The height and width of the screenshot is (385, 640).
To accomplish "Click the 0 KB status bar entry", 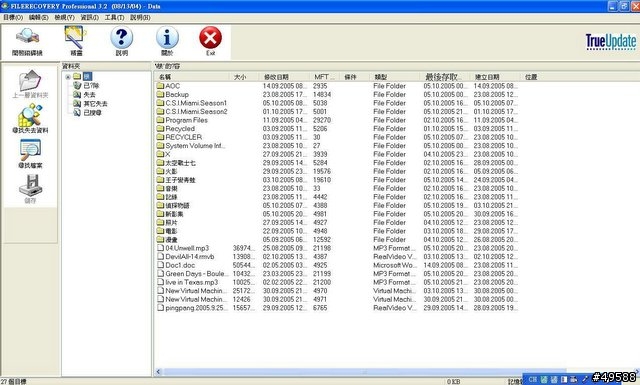I will [453, 381].
